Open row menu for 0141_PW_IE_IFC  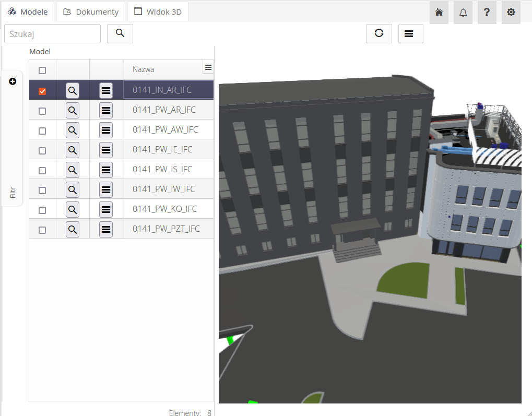106,150
